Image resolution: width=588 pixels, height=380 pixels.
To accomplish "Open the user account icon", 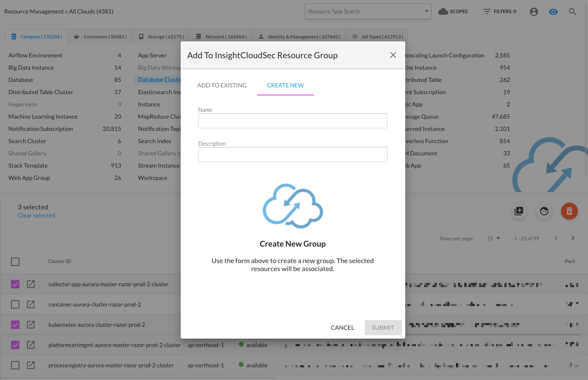I will click(534, 12).
